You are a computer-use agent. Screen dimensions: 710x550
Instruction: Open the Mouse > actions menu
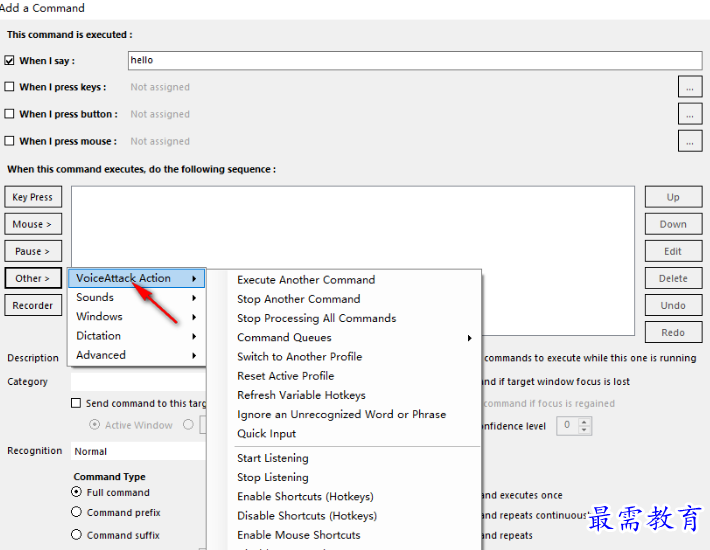(x=33, y=224)
